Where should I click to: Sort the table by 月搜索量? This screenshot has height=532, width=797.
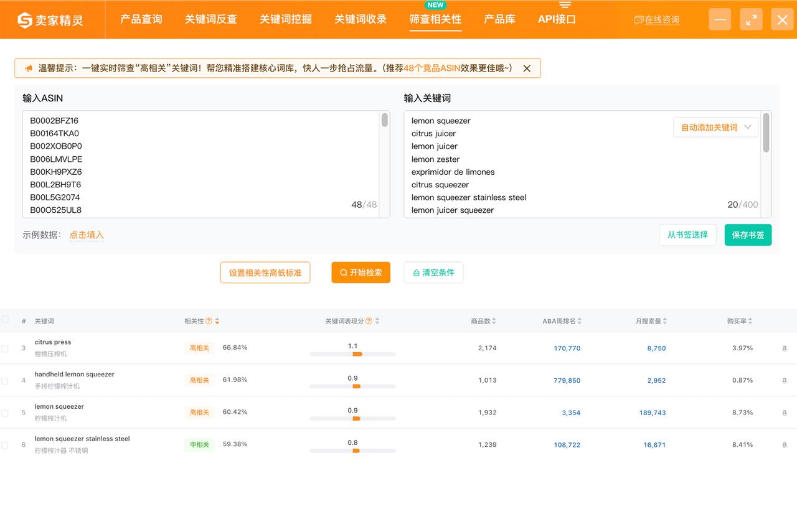(651, 321)
